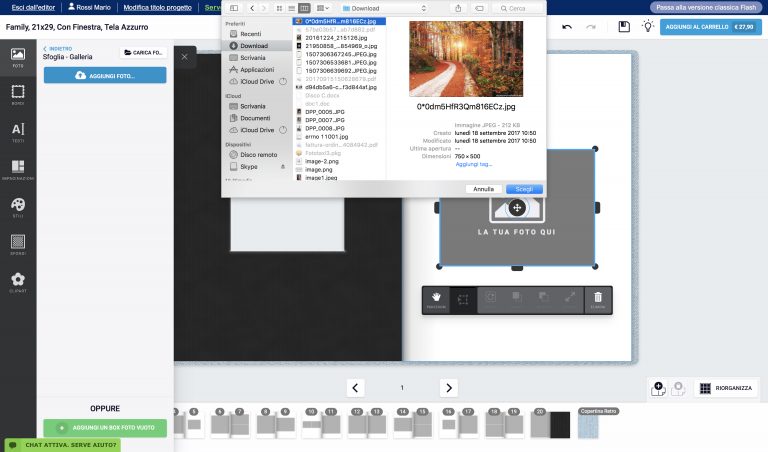Screen dimensions: 768x452
Task: Open the pages 12-13 spread thumbnail
Action: coord(368,425)
